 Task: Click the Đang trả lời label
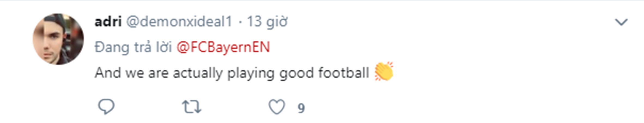[x=133, y=47]
